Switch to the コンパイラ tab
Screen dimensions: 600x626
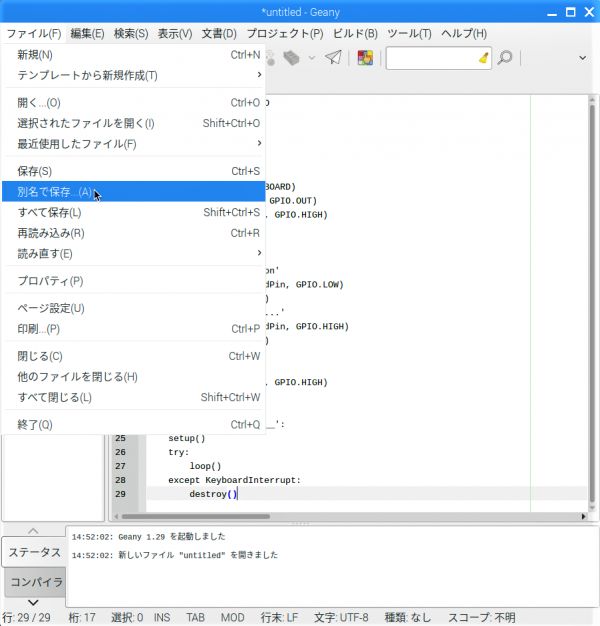point(33,582)
